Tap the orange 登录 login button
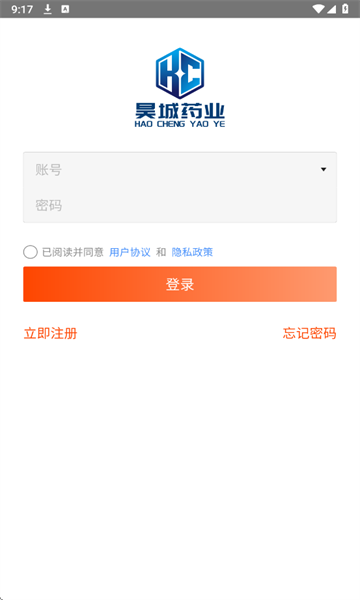Viewport: 360px width, 600px height. [x=180, y=284]
